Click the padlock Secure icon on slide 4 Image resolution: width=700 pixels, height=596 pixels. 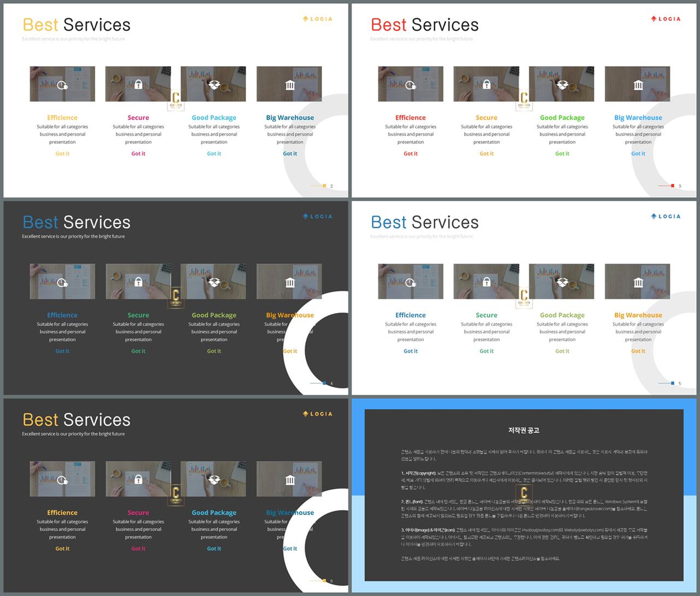(x=138, y=282)
